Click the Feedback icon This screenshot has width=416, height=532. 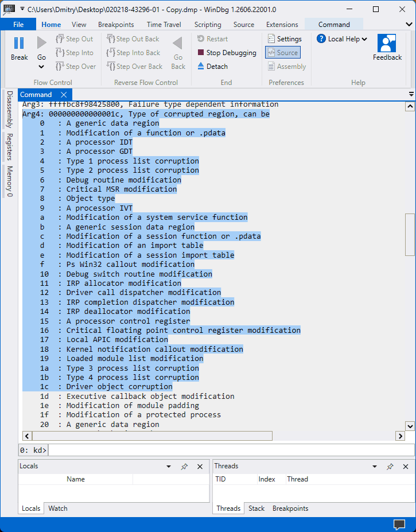click(x=387, y=42)
